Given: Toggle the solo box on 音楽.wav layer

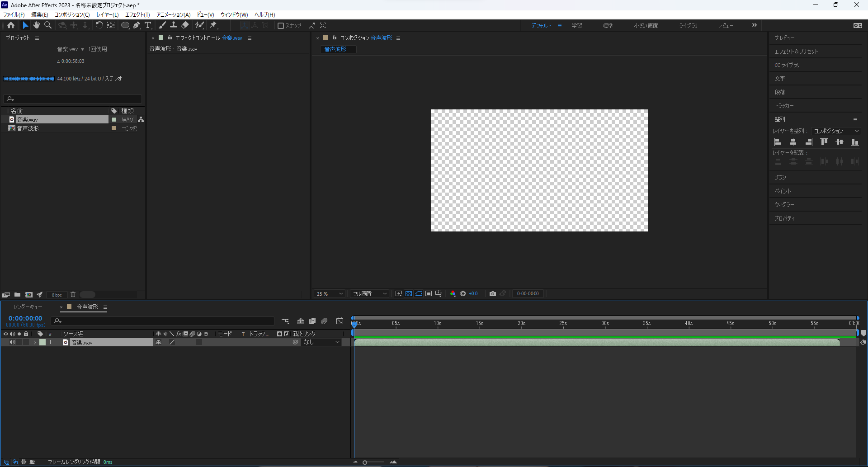Looking at the screenshot, I should (19, 342).
